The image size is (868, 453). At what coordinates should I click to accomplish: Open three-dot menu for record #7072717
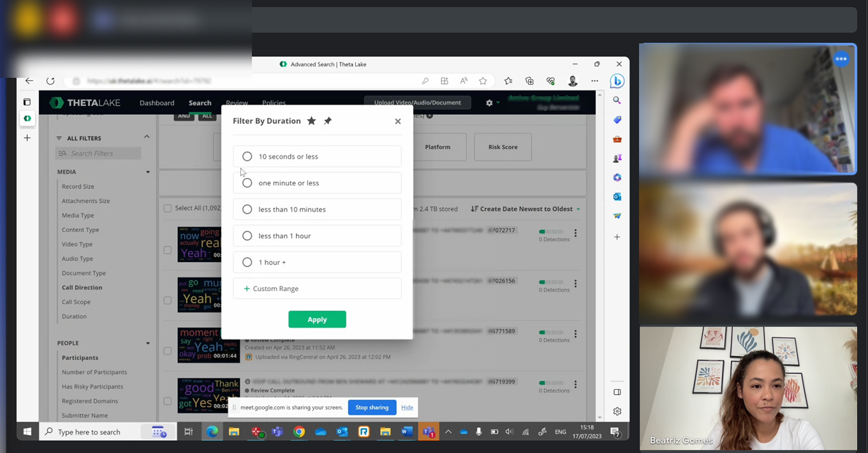click(x=575, y=234)
